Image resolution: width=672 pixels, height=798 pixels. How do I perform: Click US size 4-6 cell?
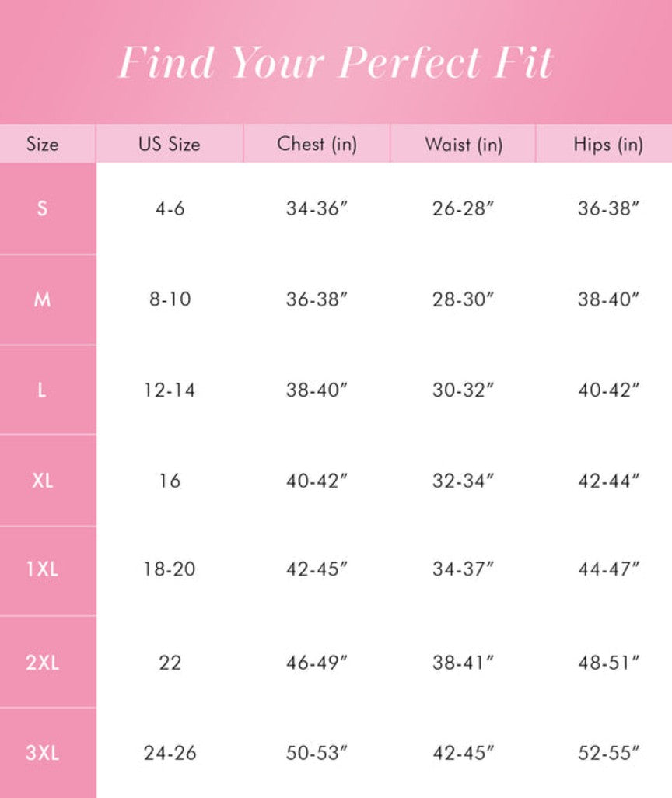(x=170, y=208)
